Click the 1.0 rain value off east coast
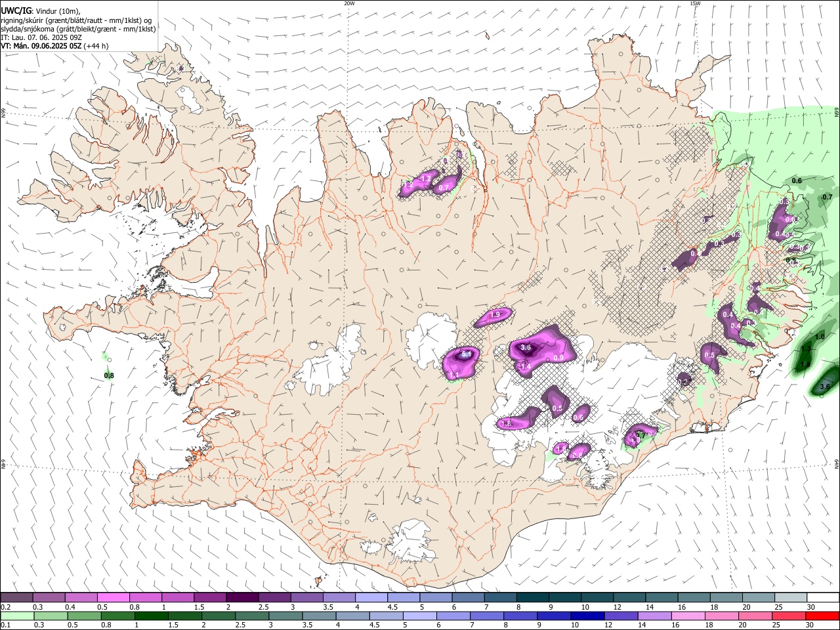Viewport: 840px width, 630px height. click(x=820, y=337)
